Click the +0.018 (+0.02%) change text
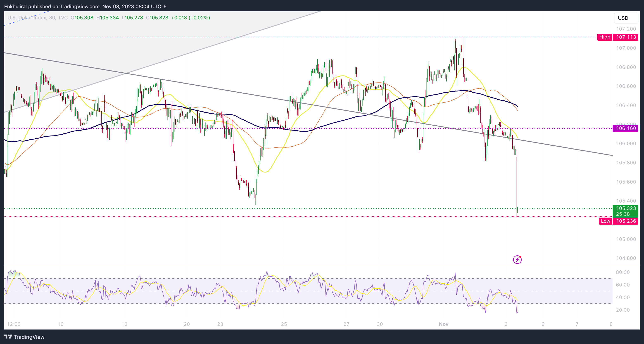This screenshot has height=344, width=644. coord(190,18)
